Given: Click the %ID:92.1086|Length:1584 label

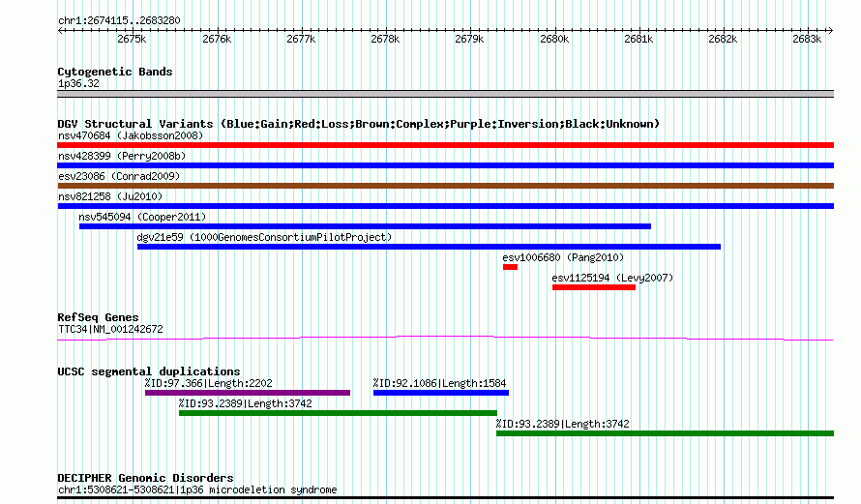Looking at the screenshot, I should click(440, 383).
